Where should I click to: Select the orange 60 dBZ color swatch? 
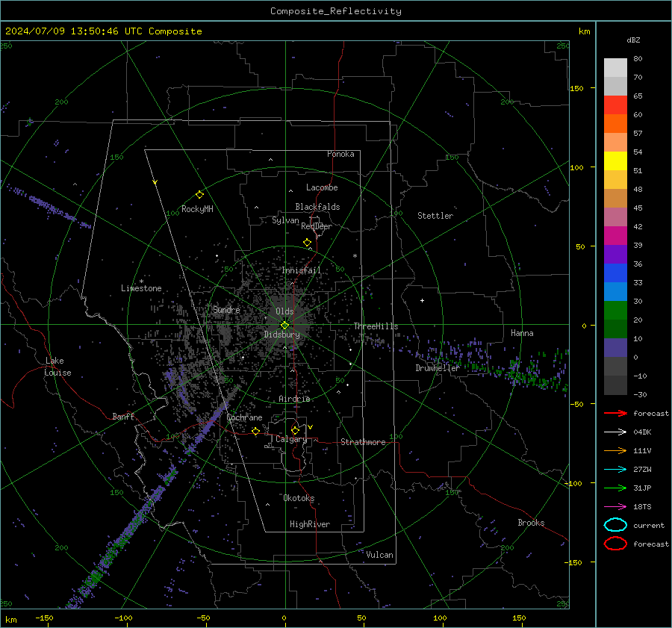[615, 123]
